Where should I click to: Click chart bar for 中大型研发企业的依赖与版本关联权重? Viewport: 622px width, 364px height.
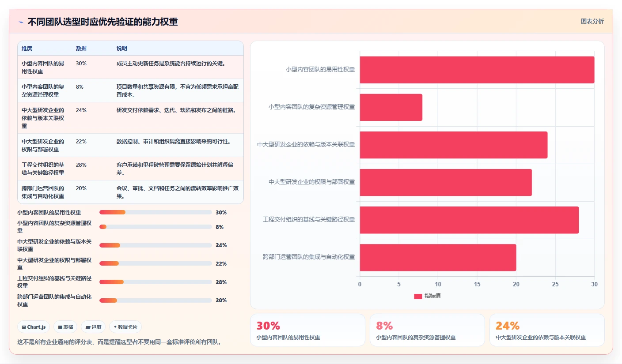[454, 145]
